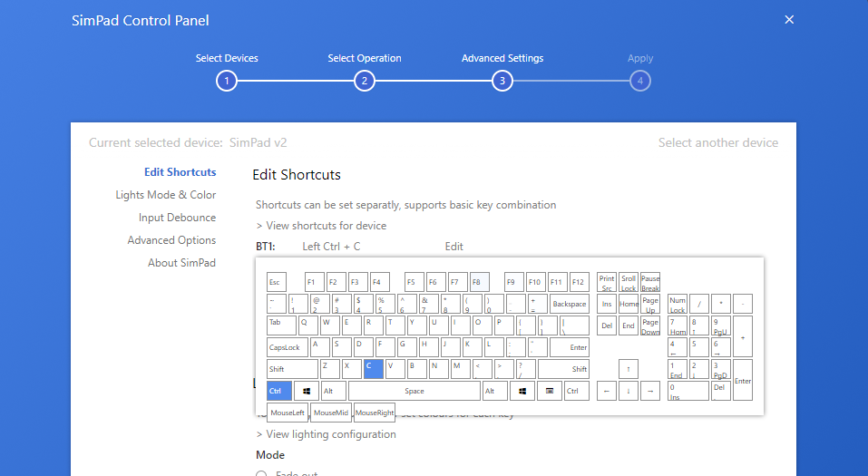Screen dimensions: 868x476
Task: Click the F1 function key
Action: pyautogui.click(x=315, y=282)
